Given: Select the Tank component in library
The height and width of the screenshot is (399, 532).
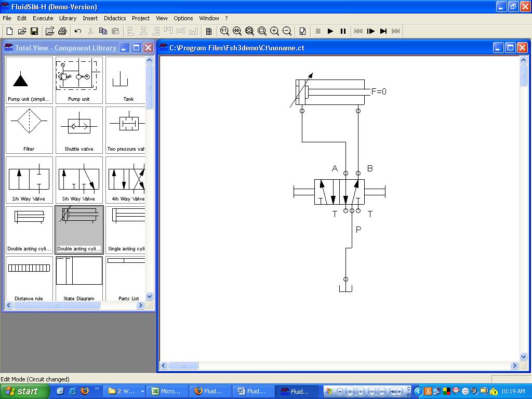Looking at the screenshot, I should tap(125, 80).
